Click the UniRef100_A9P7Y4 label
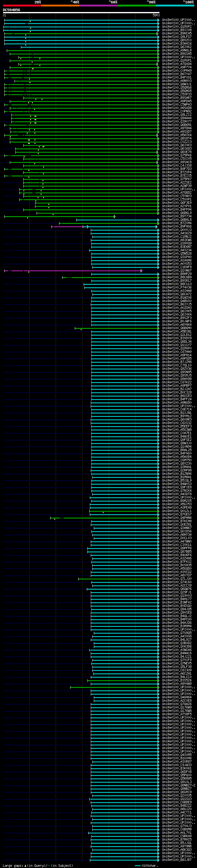This screenshot has height=868, width=197. pos(176,67)
